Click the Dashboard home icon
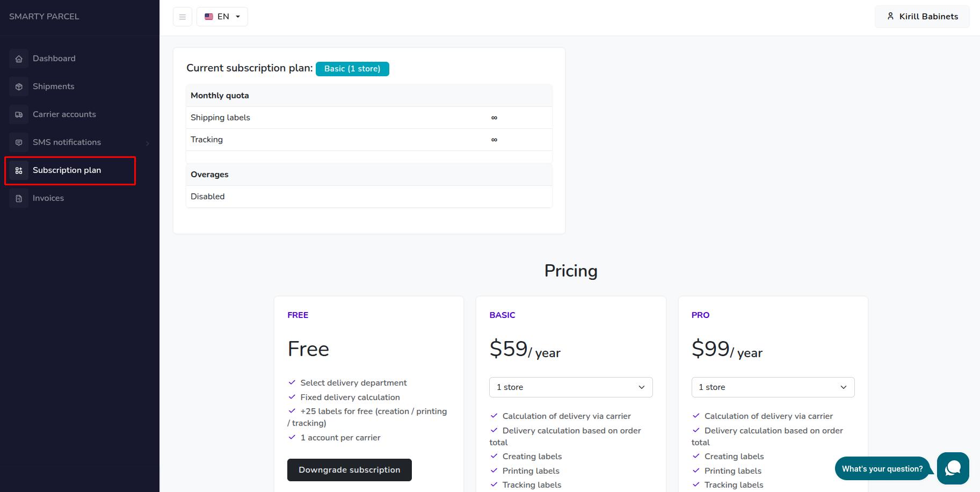The width and height of the screenshot is (980, 492). pos(19,59)
